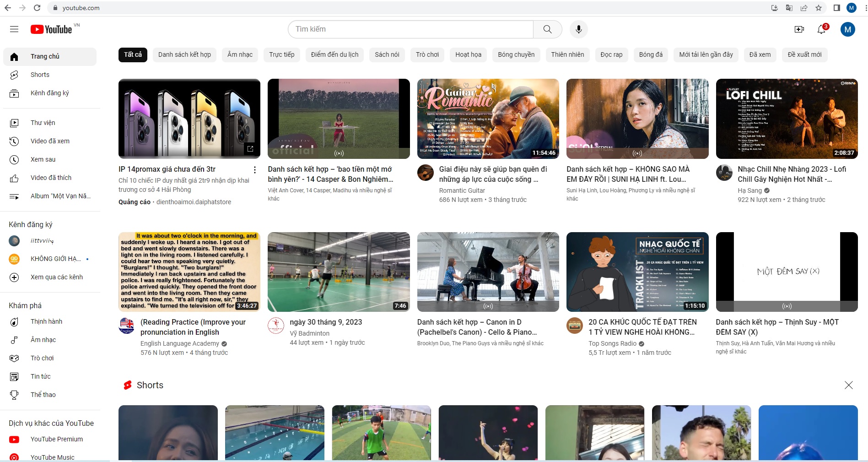Open three-dot menu on IP 14promax ad
Viewport: 868px width, 462px height.
(255, 170)
